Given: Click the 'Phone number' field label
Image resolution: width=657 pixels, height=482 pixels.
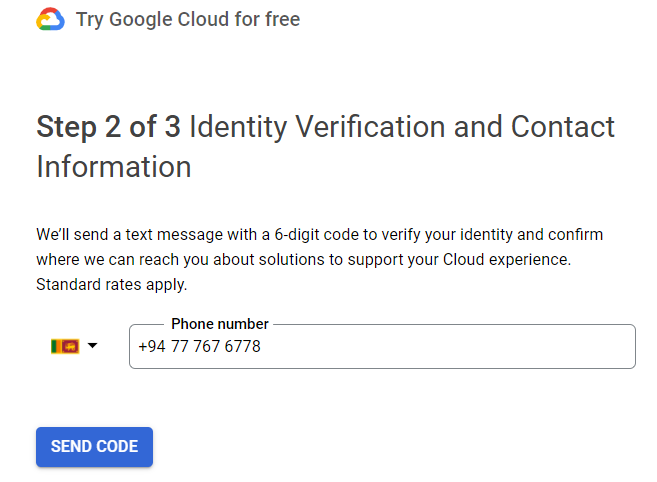Looking at the screenshot, I should (220, 324).
